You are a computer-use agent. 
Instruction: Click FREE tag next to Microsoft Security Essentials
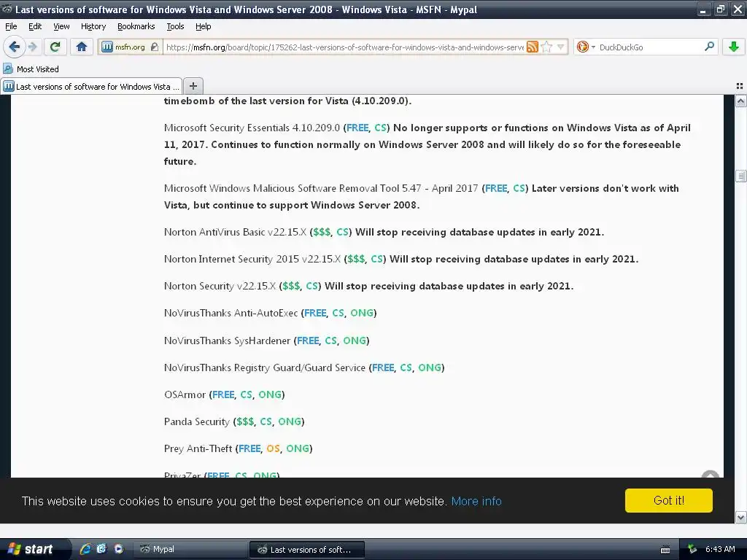coord(357,128)
